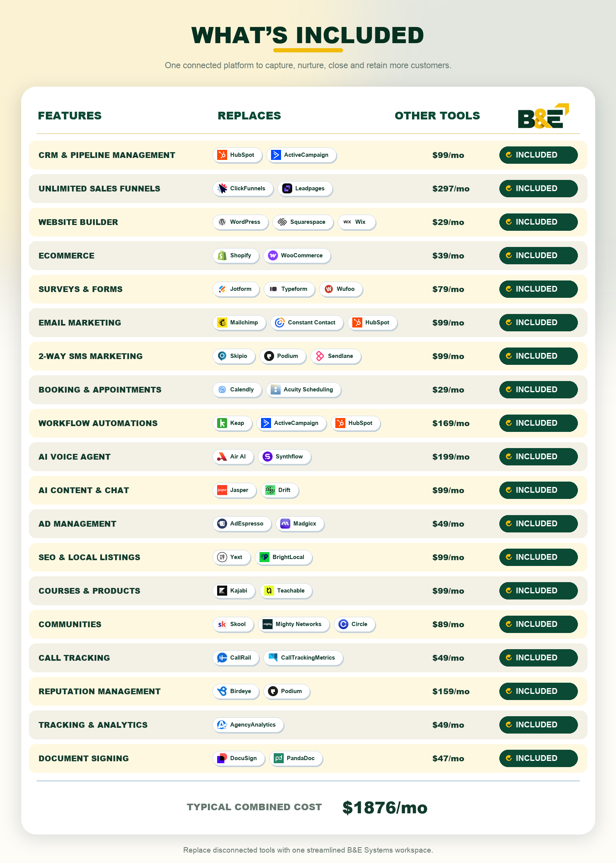This screenshot has width=616, height=863.
Task: Click INCLUDED badge for CRM & Pipeline Management
Action: coord(538,155)
